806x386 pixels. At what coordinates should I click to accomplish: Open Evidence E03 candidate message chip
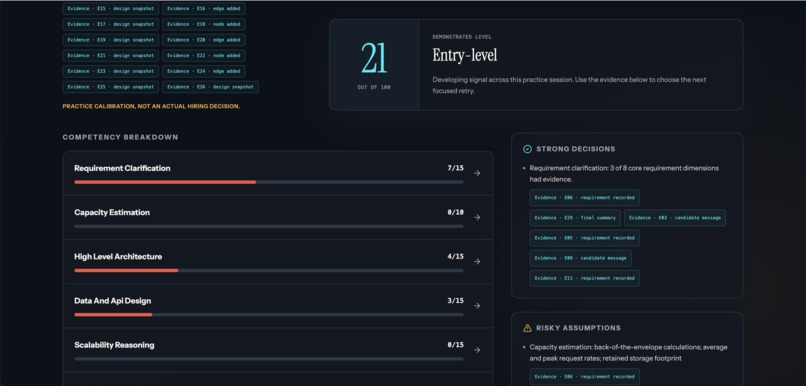(675, 217)
